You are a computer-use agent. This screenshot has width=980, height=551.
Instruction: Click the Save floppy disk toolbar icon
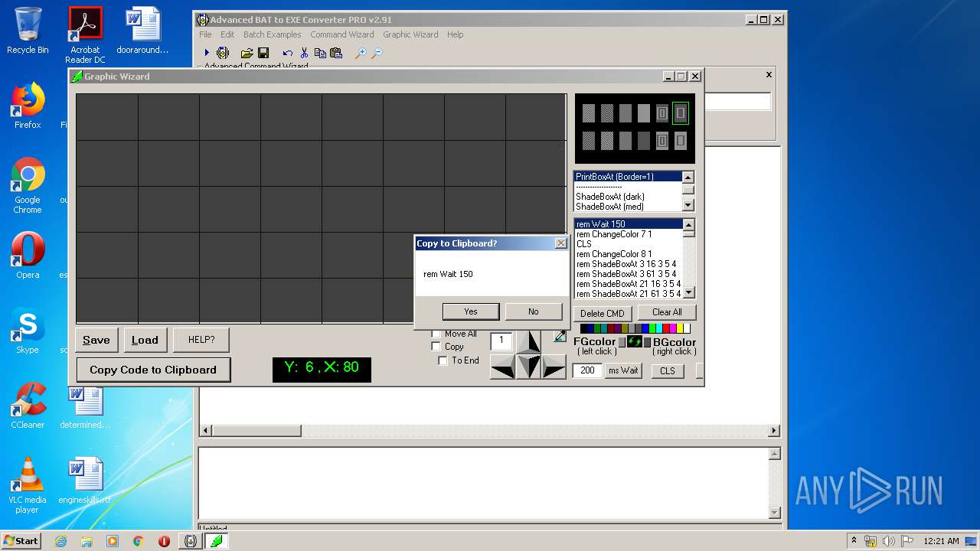(263, 53)
